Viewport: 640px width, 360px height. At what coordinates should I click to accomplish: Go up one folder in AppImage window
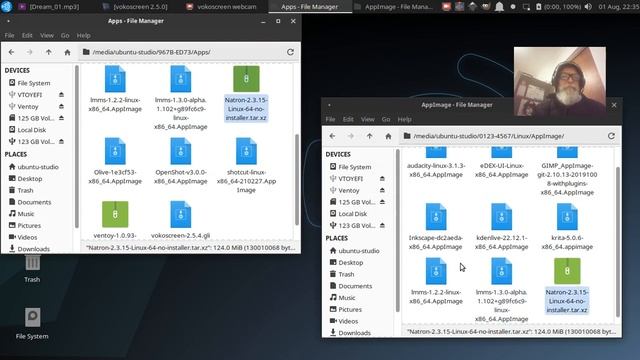pyautogui.click(x=369, y=136)
